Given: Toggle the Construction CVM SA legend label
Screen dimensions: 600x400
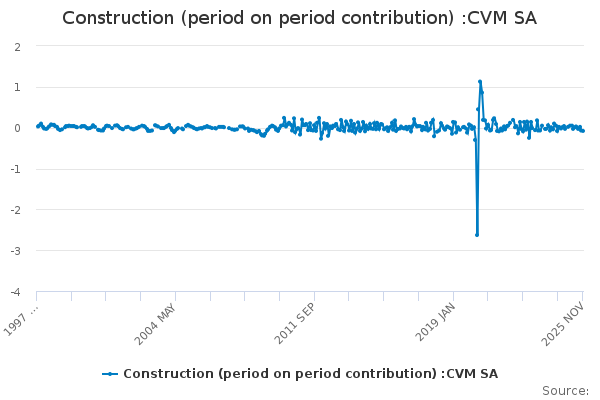Looking at the screenshot, I should point(310,374).
